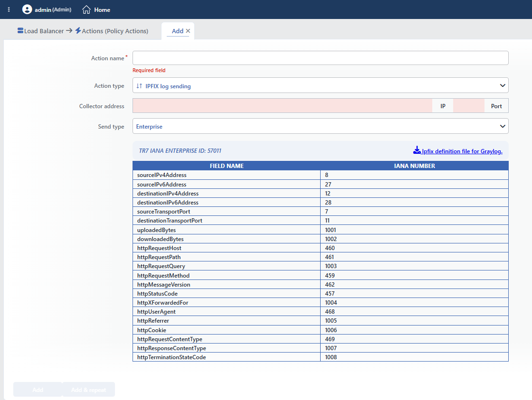
Task: Click the Load Balancer server icon
Action: point(20,30)
